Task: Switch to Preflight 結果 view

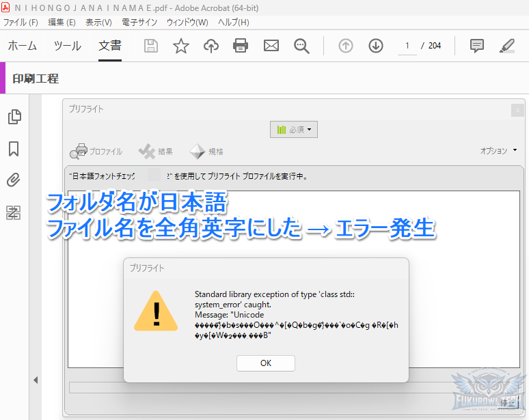Action: pyautogui.click(x=156, y=152)
